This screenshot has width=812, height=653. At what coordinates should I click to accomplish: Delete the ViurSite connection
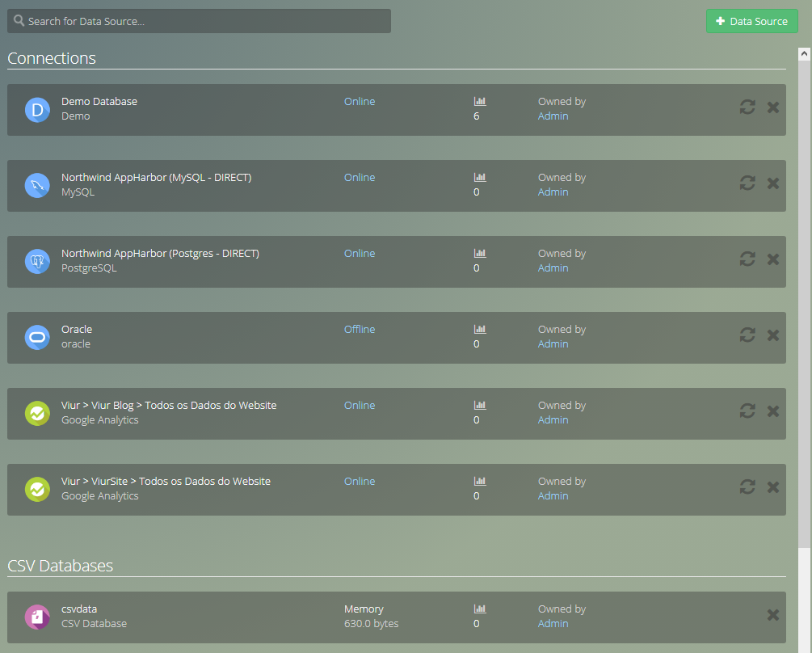[773, 487]
